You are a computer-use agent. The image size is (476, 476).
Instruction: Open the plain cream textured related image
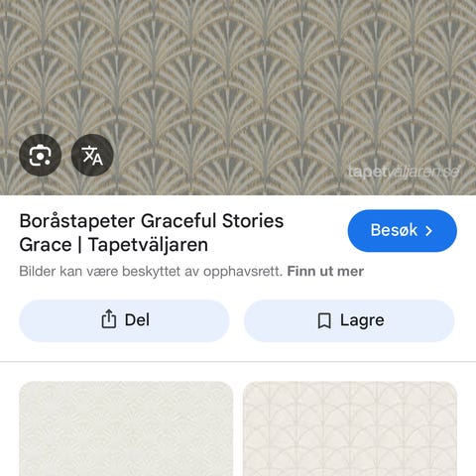pyautogui.click(x=126, y=428)
